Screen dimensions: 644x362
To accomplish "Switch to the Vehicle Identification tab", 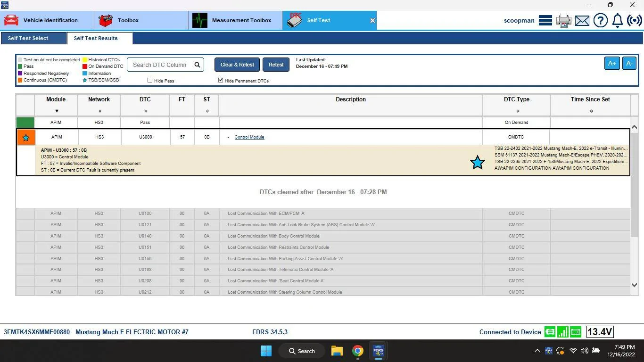I will 47,20.
